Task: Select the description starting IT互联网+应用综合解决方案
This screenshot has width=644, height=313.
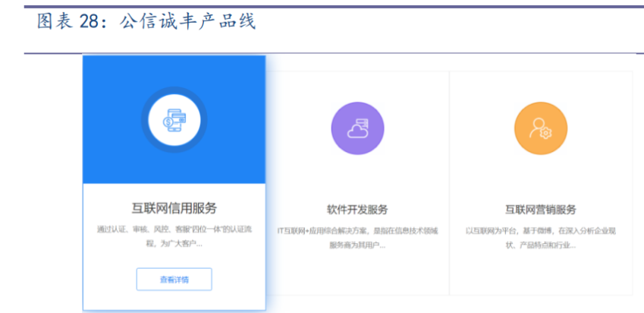Action: (x=357, y=238)
